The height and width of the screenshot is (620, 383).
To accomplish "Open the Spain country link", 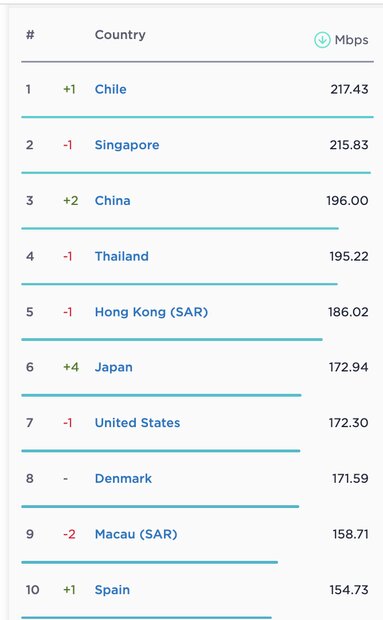I will pyautogui.click(x=112, y=590).
